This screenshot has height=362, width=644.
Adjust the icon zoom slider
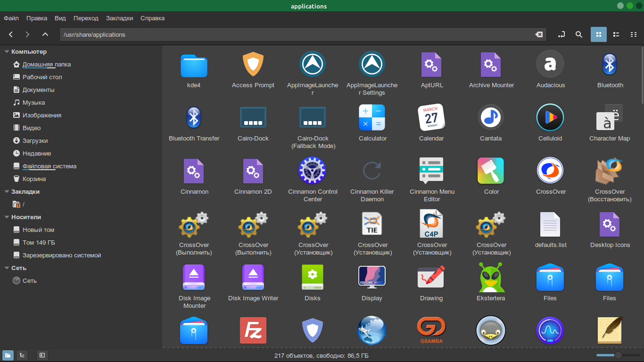pyautogui.click(x=617, y=355)
